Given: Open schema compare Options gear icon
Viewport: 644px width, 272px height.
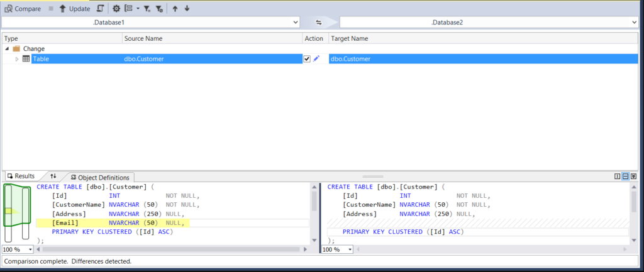Looking at the screenshot, I should click(116, 9).
